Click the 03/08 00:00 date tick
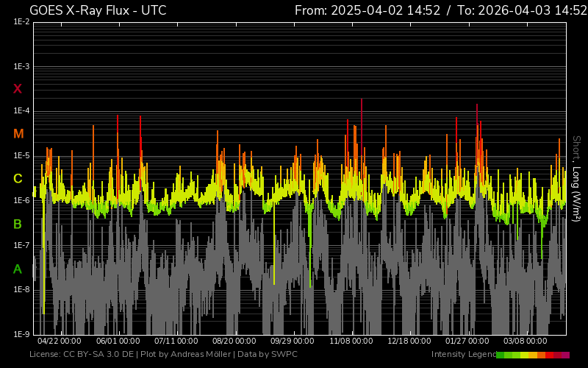Image resolution: width=588 pixels, height=368 pixels. [525, 342]
